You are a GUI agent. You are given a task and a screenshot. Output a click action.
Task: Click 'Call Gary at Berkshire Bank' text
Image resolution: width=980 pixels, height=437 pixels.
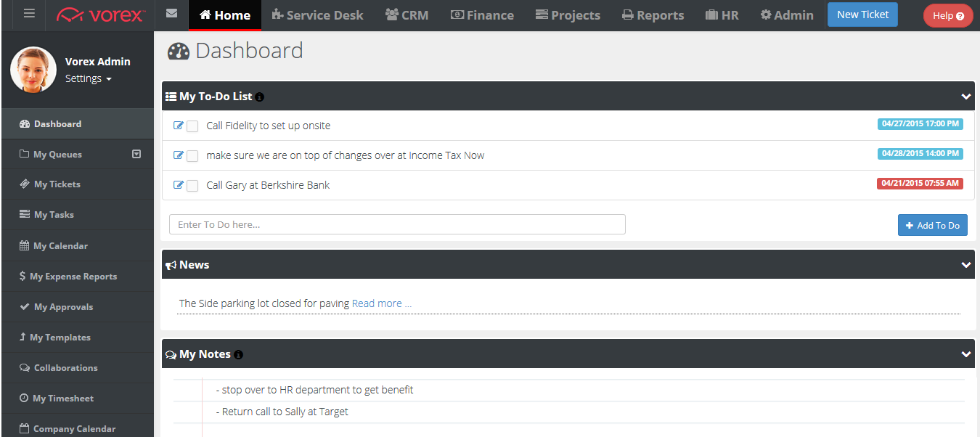pos(268,185)
